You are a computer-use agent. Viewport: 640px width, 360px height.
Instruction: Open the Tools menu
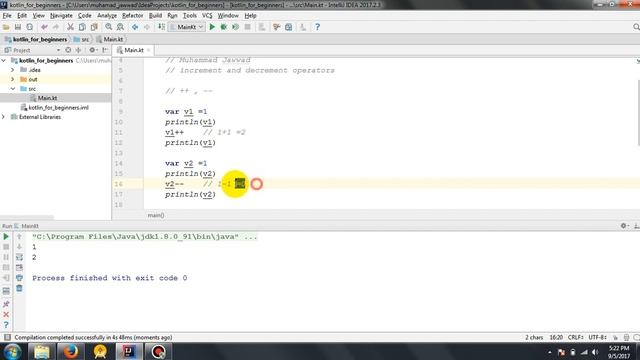pos(189,16)
